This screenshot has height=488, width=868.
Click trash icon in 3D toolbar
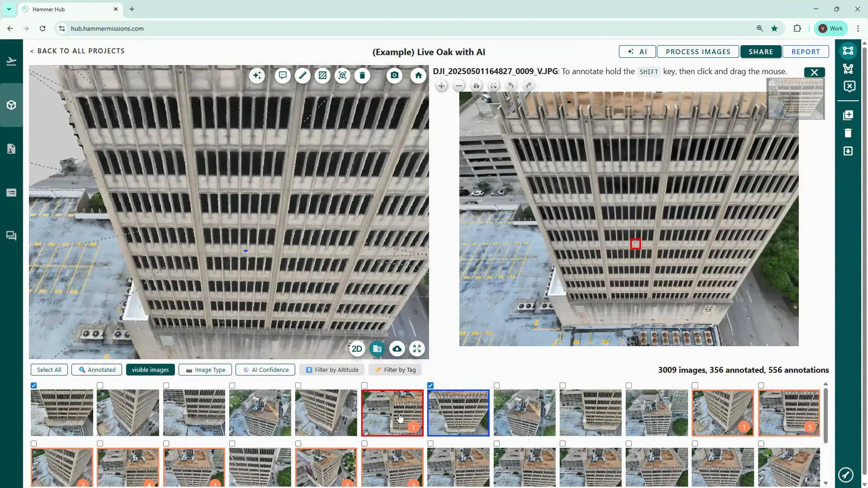(362, 75)
